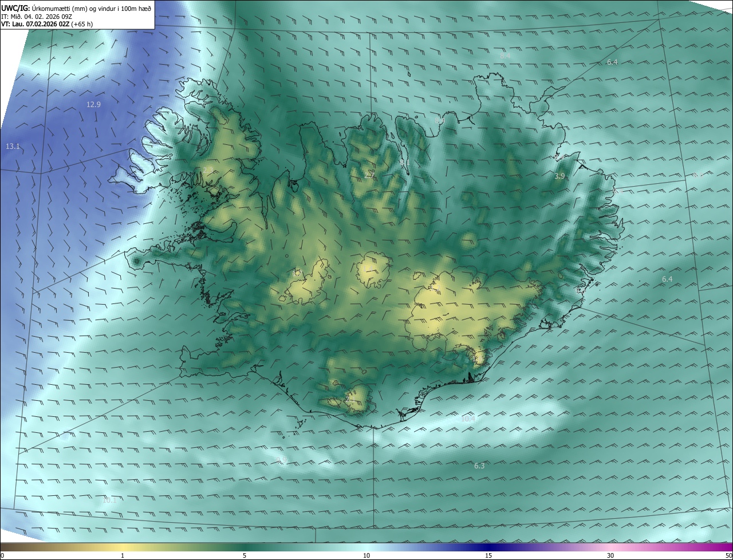Viewport: 733px width, 560px height.
Task: Click the 13.1 value label on the map
Action: click(x=13, y=147)
